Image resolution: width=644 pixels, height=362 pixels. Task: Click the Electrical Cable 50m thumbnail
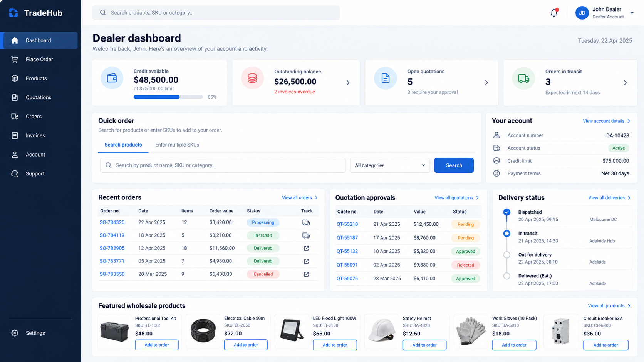coord(203,330)
